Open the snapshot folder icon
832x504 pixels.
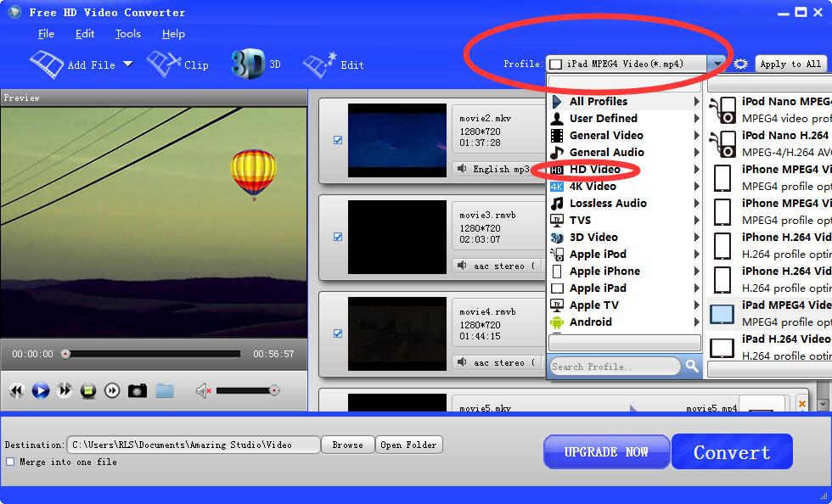[x=165, y=391]
